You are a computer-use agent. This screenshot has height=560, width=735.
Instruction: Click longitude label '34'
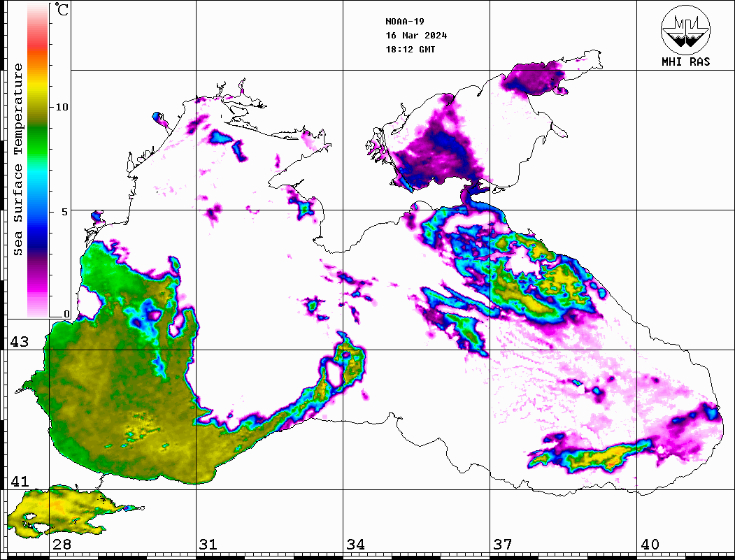356,545
